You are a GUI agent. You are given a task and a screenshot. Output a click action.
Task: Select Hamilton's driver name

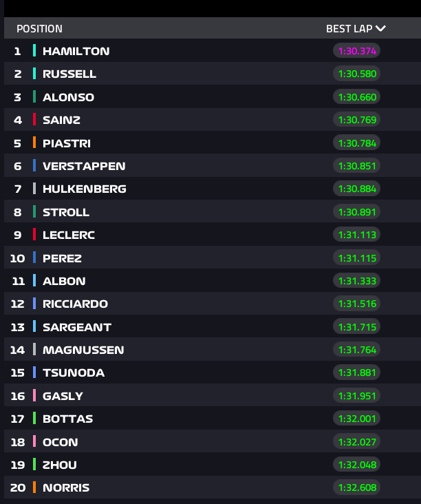click(x=76, y=51)
